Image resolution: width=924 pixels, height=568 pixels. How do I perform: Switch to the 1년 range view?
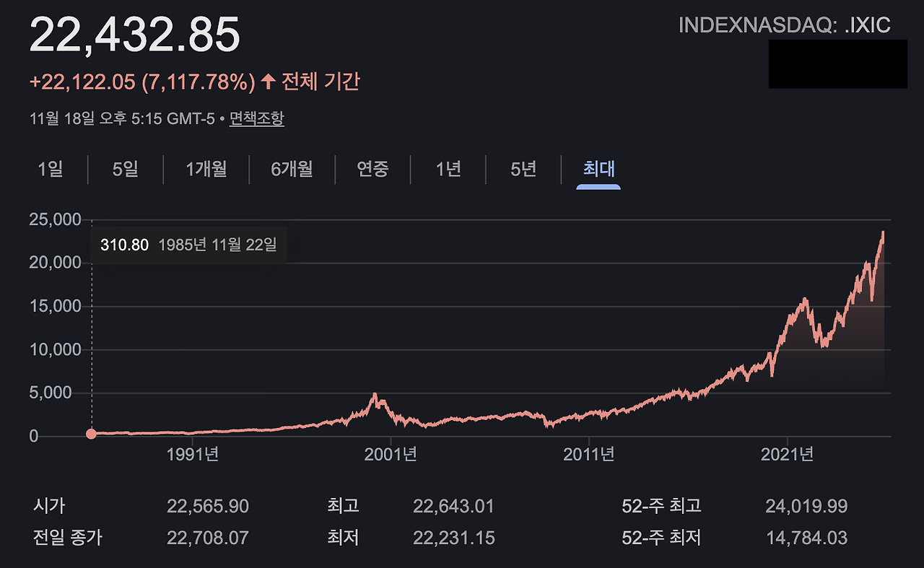pos(448,169)
